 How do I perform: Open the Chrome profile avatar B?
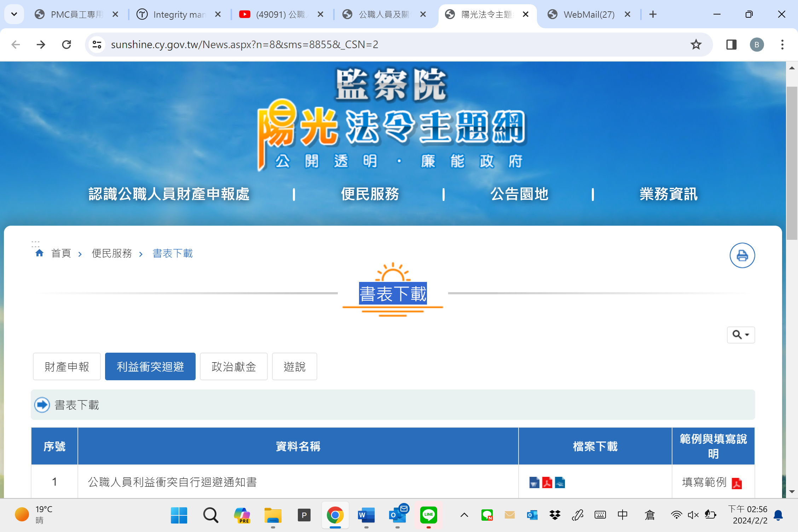(757, 45)
